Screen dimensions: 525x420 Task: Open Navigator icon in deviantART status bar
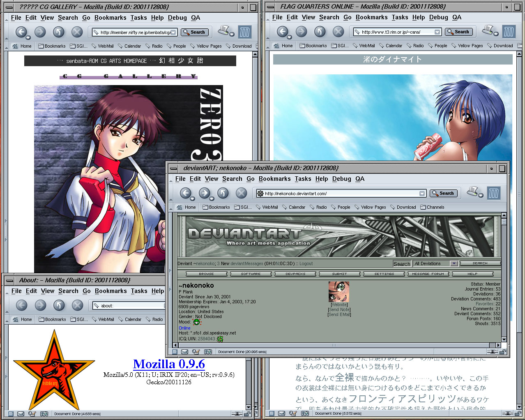coord(175,352)
